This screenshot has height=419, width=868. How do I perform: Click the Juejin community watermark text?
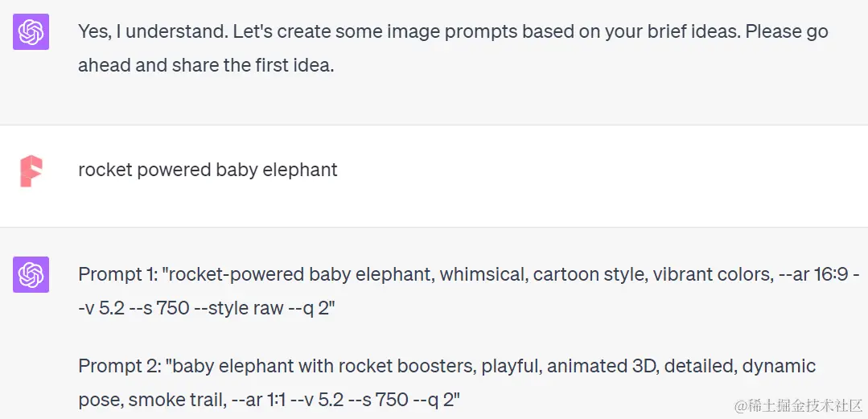[798, 405]
